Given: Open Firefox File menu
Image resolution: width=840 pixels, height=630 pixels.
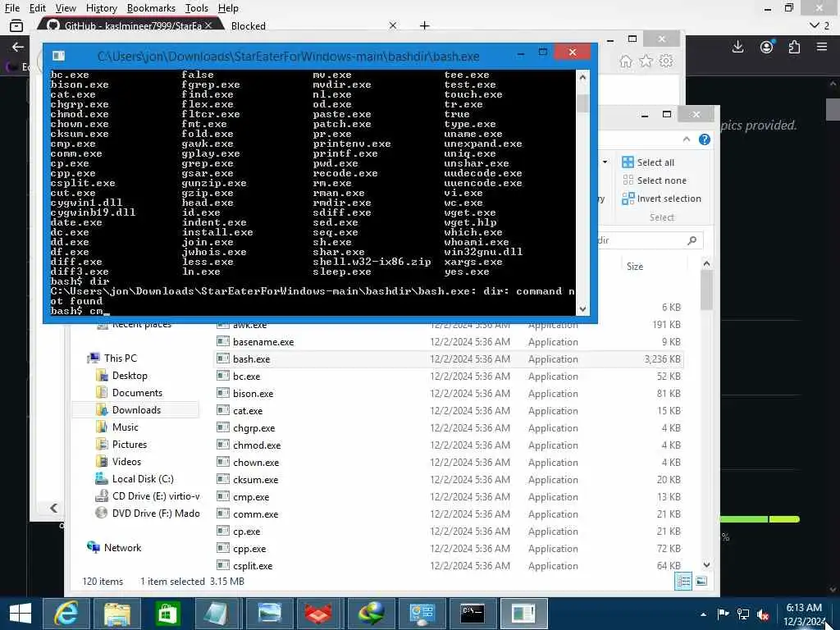Looking at the screenshot, I should tap(11, 8).
